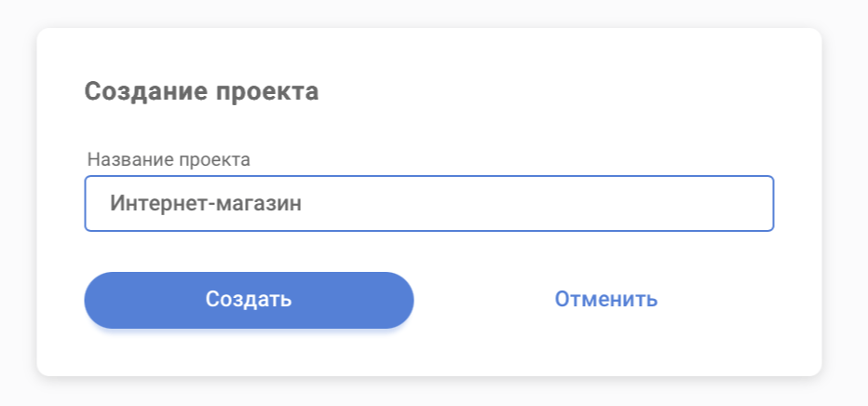Confirm the Интернет-магазин name with Создать
The width and height of the screenshot is (868, 406).
point(249,300)
